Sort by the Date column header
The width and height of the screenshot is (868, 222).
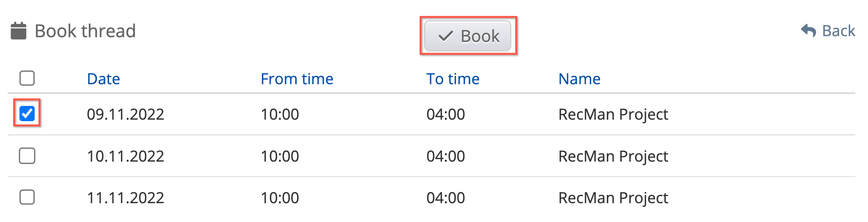[104, 79]
